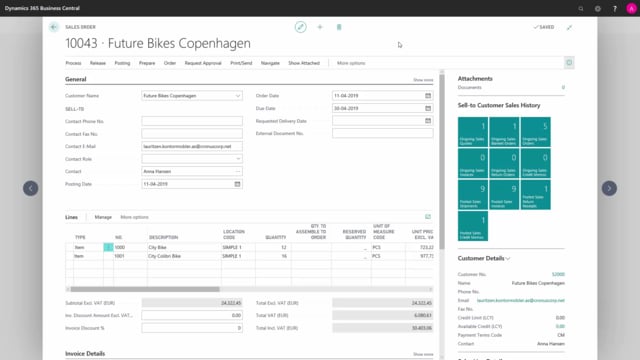
Task: Expand page with the pop-out arrow icon
Action: coord(569,27)
